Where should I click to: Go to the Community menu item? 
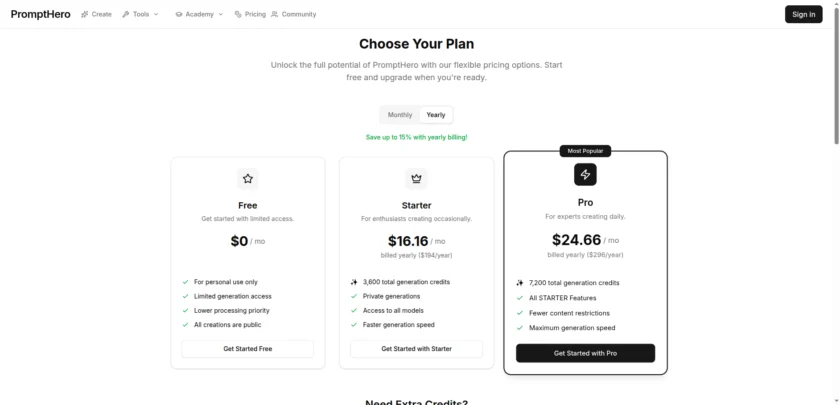coord(299,14)
